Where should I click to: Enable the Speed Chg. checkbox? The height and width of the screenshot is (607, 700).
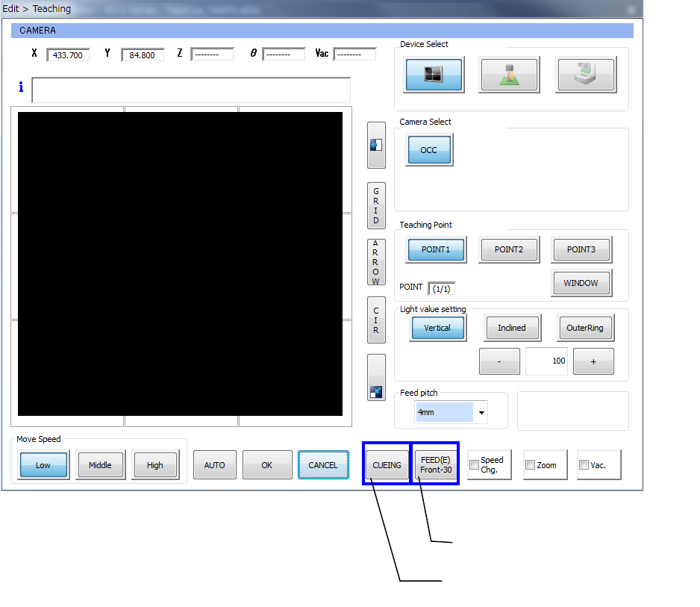tap(474, 464)
